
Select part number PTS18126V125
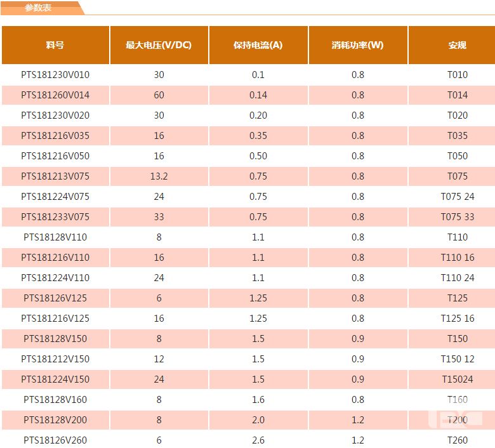tap(55, 298)
